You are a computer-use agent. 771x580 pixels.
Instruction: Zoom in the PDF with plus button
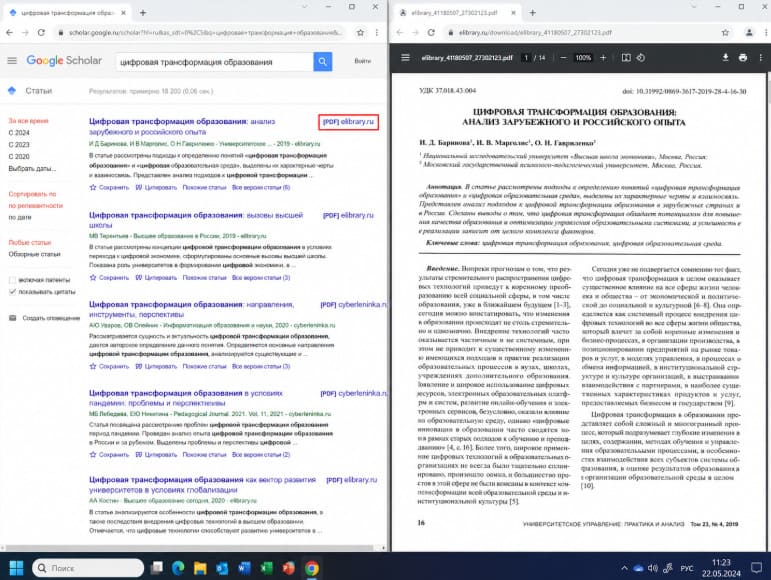pyautogui.click(x=603, y=58)
